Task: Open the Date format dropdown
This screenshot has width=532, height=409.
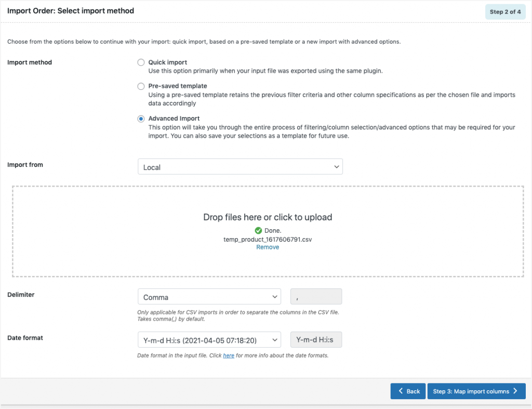Action: (x=209, y=340)
